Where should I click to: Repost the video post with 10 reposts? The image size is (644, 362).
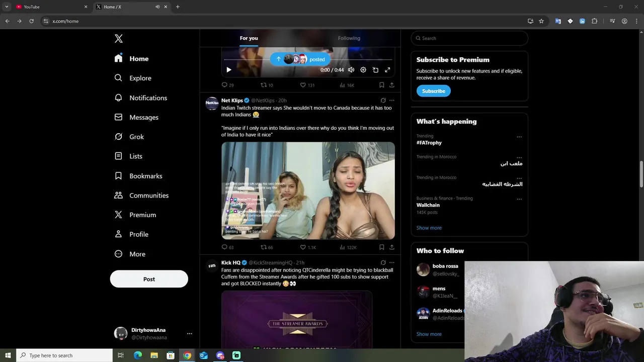click(x=267, y=85)
